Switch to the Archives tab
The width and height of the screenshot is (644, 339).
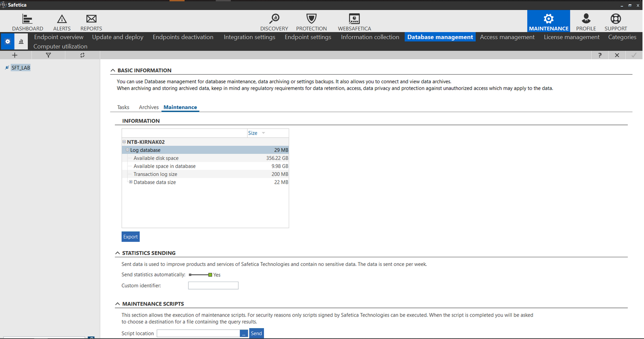pyautogui.click(x=149, y=107)
